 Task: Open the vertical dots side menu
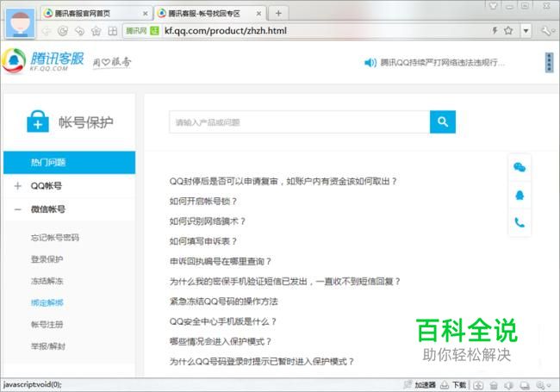(x=549, y=63)
